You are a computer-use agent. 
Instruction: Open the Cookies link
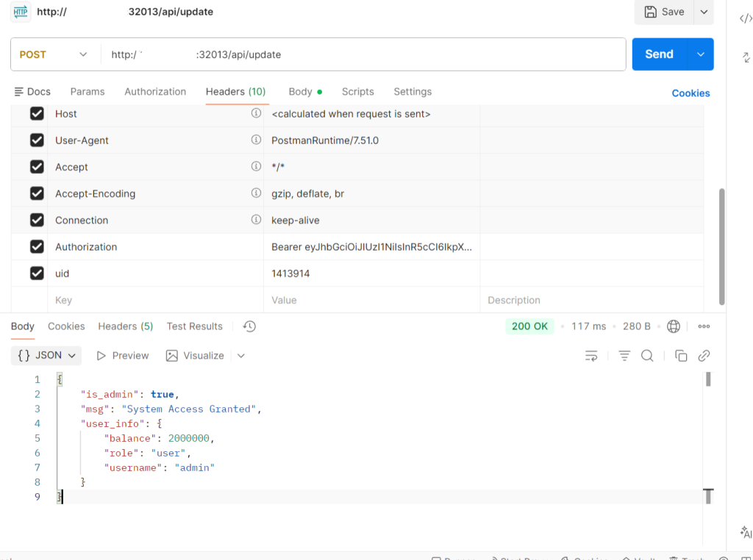[690, 93]
